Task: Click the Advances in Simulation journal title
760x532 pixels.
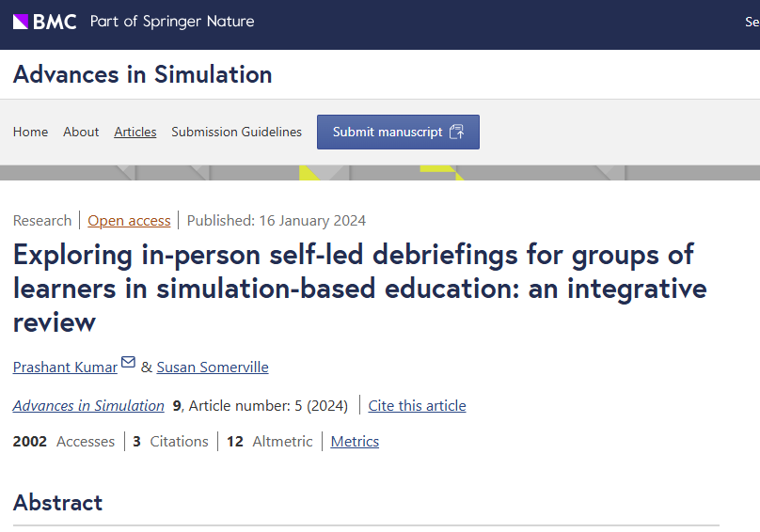Action: tap(143, 74)
